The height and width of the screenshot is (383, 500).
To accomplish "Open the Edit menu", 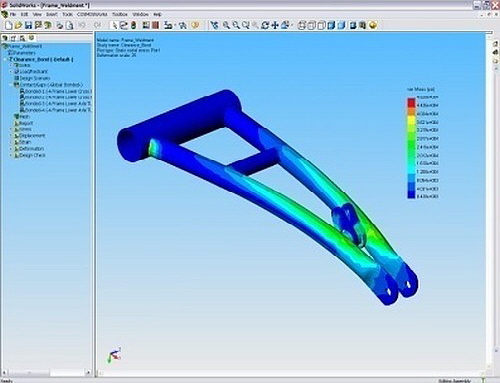I will pyautogui.click(x=24, y=14).
